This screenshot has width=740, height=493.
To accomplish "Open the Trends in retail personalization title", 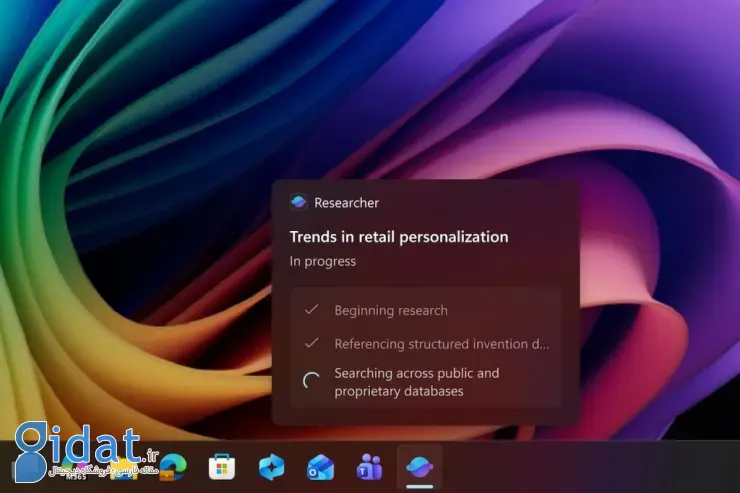I will (399, 237).
